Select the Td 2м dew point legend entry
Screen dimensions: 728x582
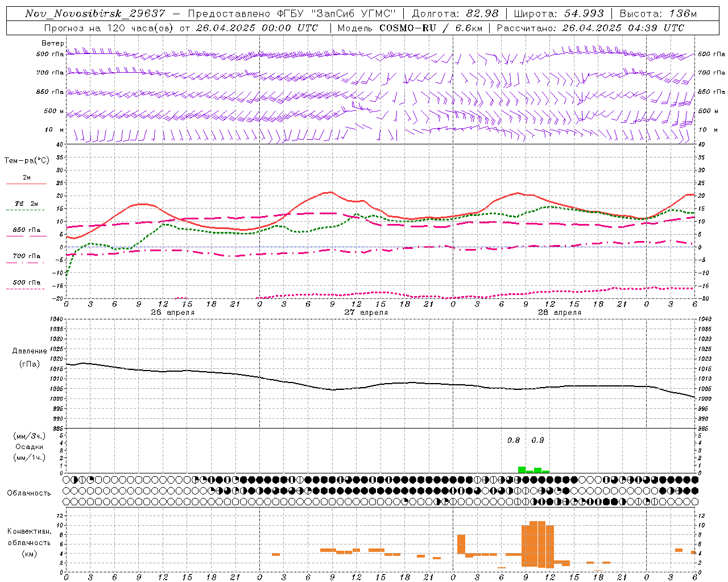pos(26,205)
